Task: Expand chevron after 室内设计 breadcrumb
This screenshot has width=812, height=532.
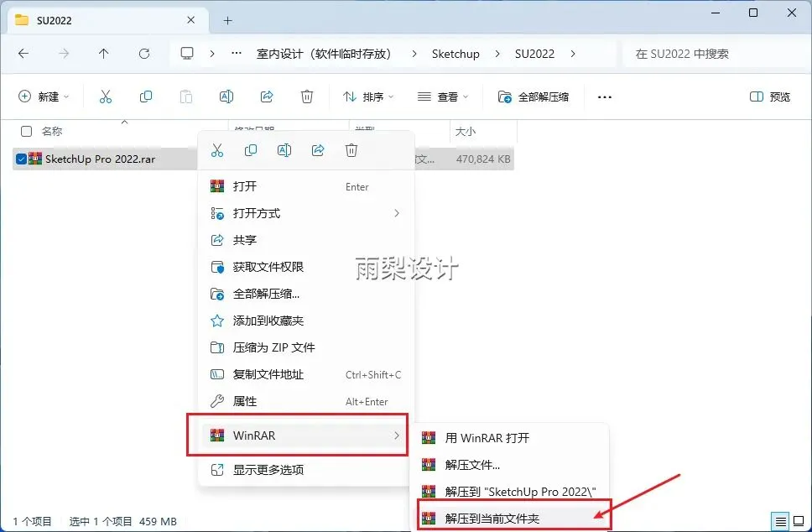Action: pyautogui.click(x=414, y=54)
